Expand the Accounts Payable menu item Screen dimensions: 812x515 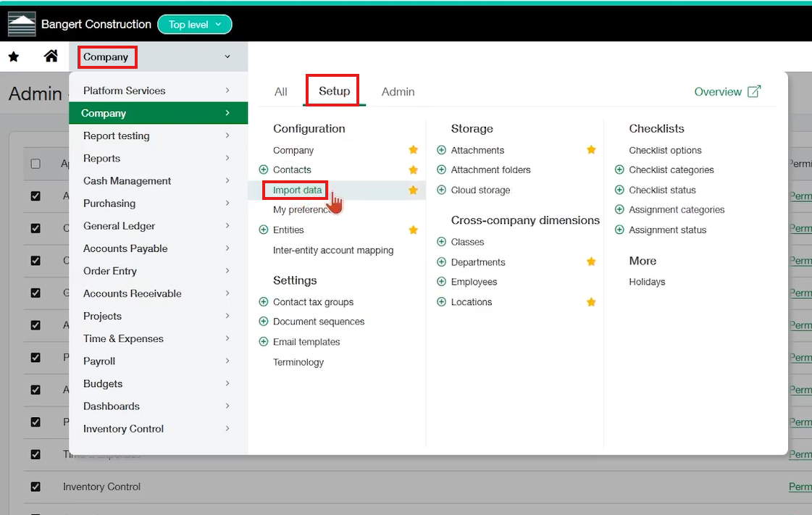159,248
